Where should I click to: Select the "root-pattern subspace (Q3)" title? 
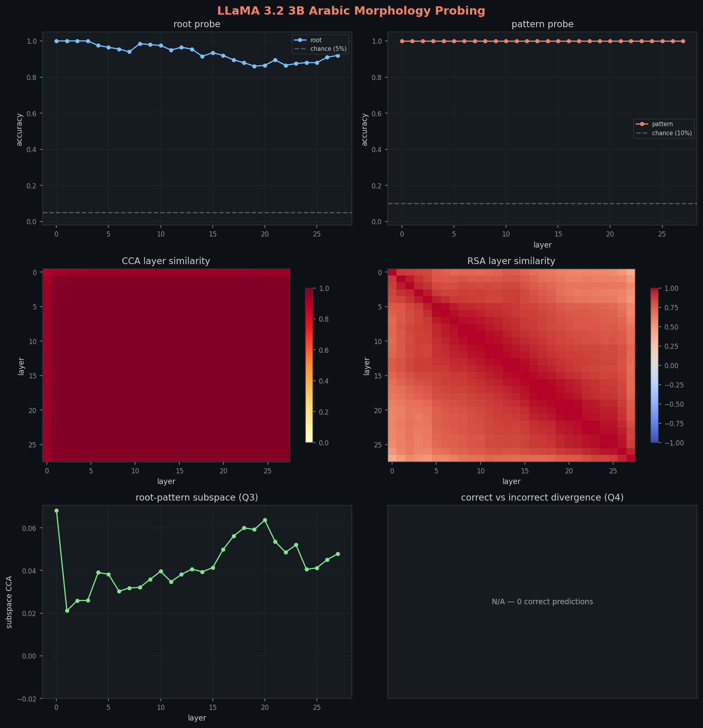click(197, 497)
